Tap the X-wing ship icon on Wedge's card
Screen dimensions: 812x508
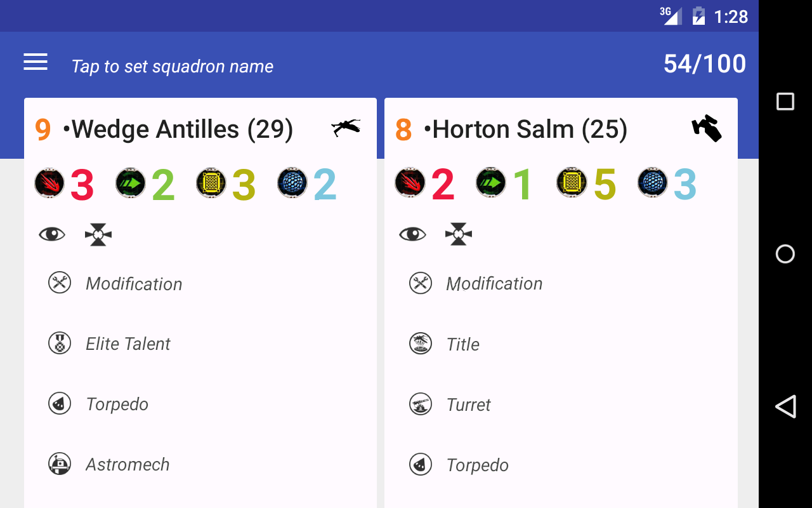tap(346, 128)
